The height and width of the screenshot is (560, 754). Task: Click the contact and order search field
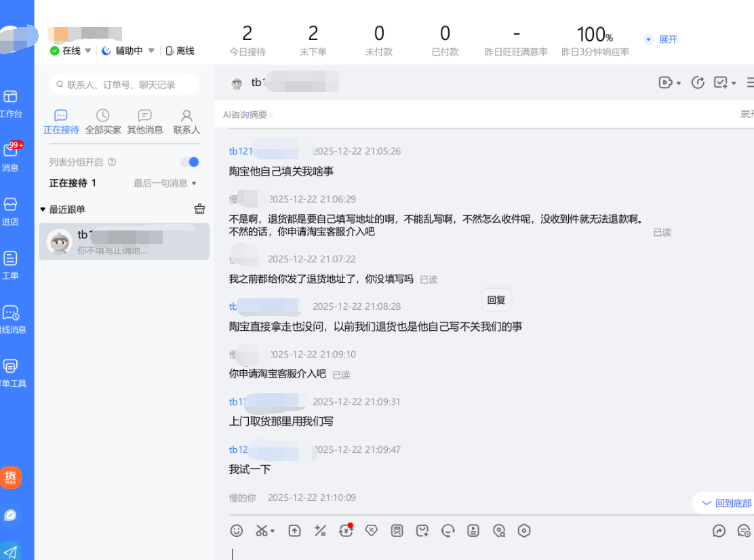coord(124,85)
